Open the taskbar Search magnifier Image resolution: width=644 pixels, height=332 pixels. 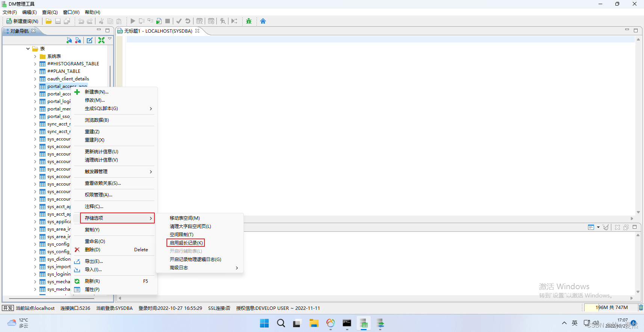(x=281, y=323)
